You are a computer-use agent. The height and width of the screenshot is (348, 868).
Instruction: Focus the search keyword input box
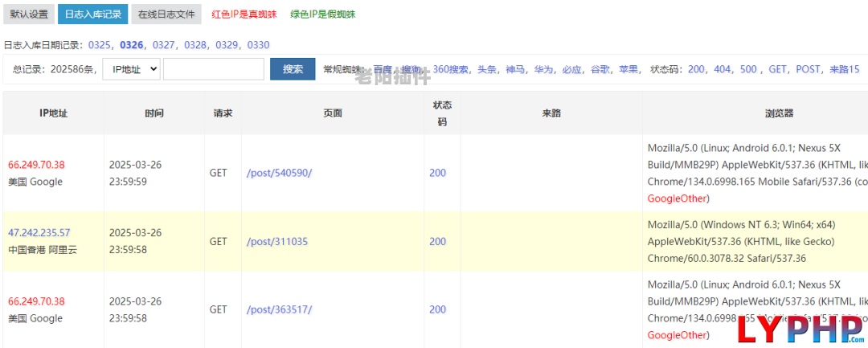tap(214, 69)
